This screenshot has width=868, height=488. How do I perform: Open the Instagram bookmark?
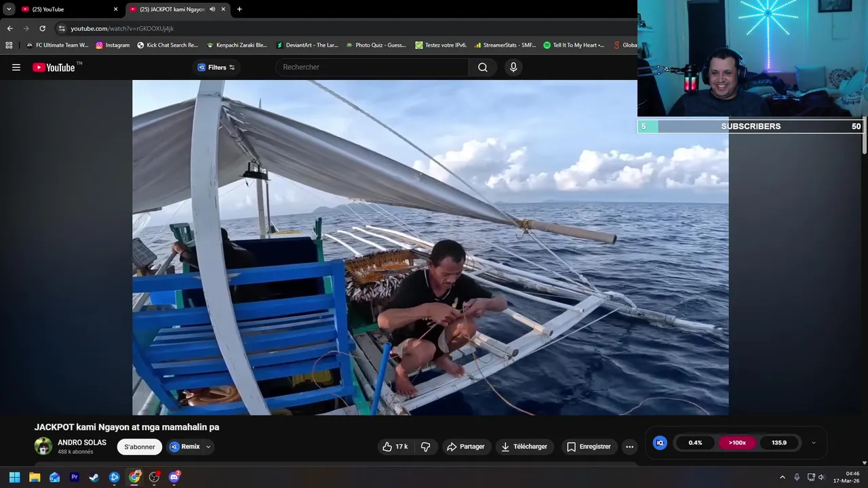point(113,45)
